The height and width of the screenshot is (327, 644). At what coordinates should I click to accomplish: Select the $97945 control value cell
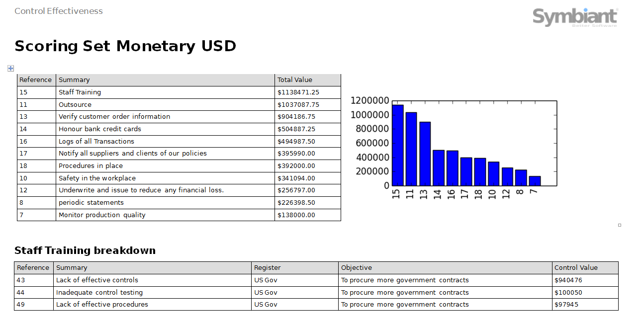pyautogui.click(x=566, y=305)
